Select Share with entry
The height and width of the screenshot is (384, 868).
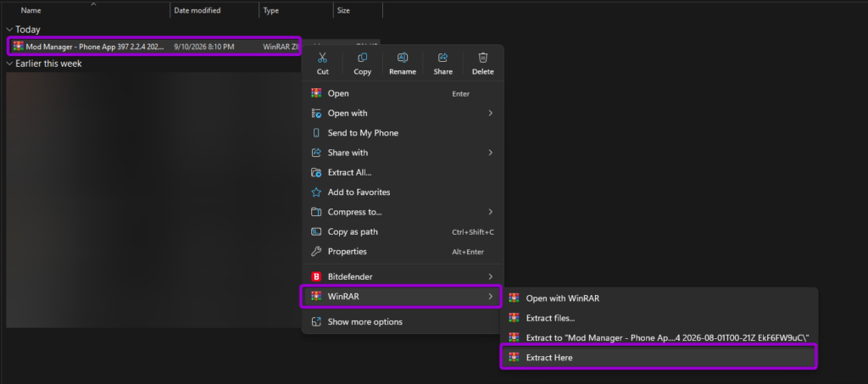coord(403,153)
